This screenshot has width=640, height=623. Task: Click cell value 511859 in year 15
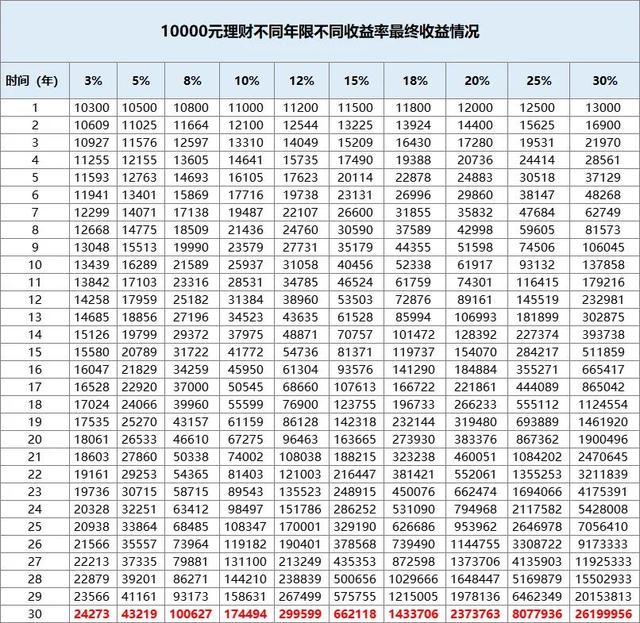click(x=603, y=352)
